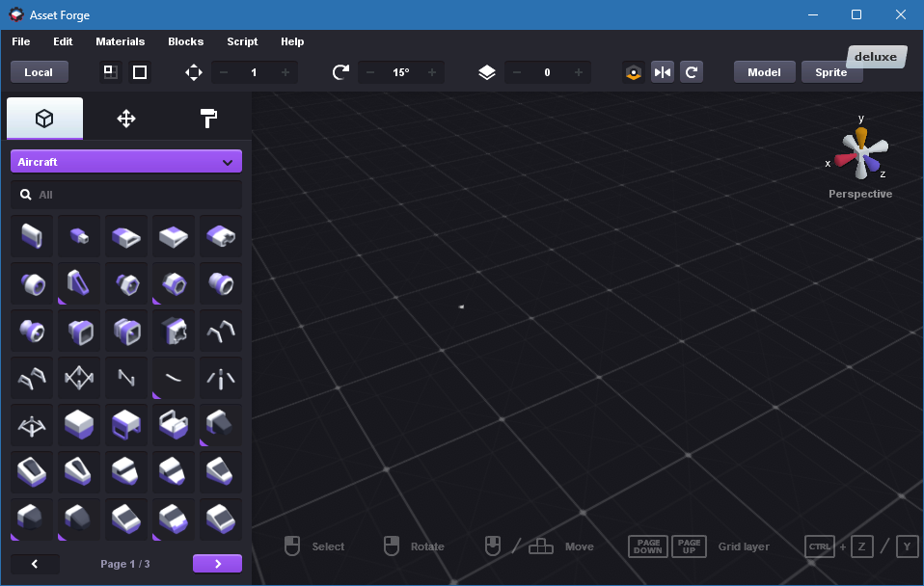
Task: Go to previous block page
Action: pyautogui.click(x=36, y=564)
